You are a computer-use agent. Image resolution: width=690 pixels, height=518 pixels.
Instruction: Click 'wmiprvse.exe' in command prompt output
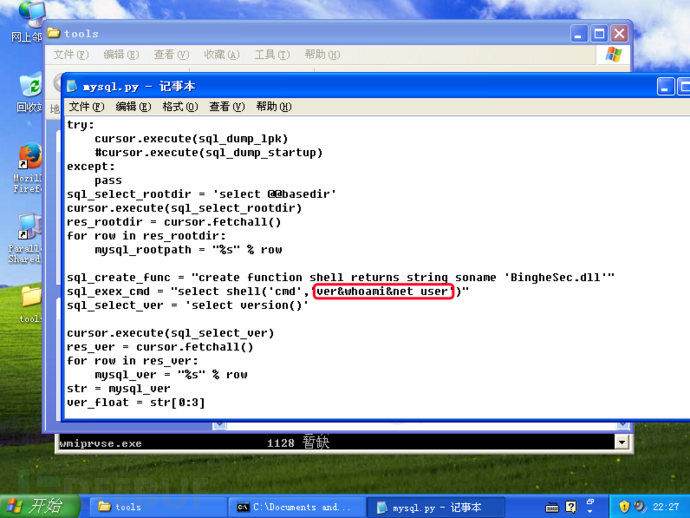click(x=100, y=443)
